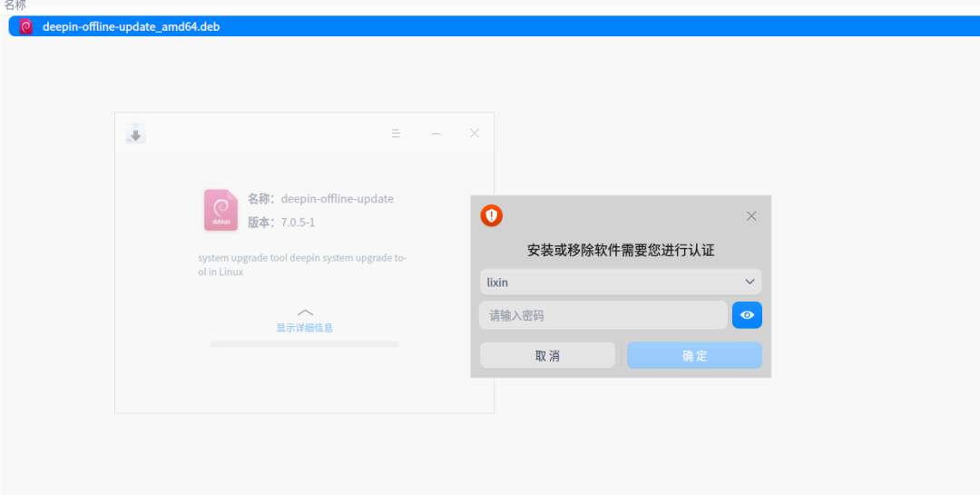Close the authentication dialog
The width and height of the screenshot is (980, 495).
point(751,216)
